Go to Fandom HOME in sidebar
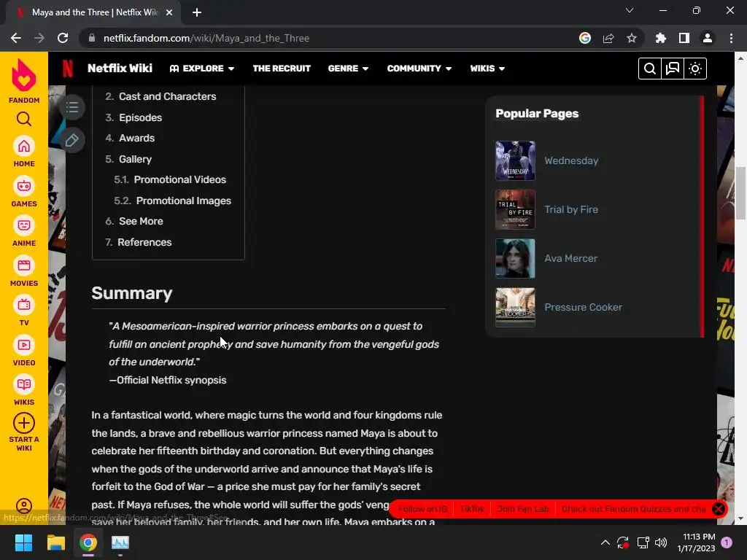 pos(24,152)
